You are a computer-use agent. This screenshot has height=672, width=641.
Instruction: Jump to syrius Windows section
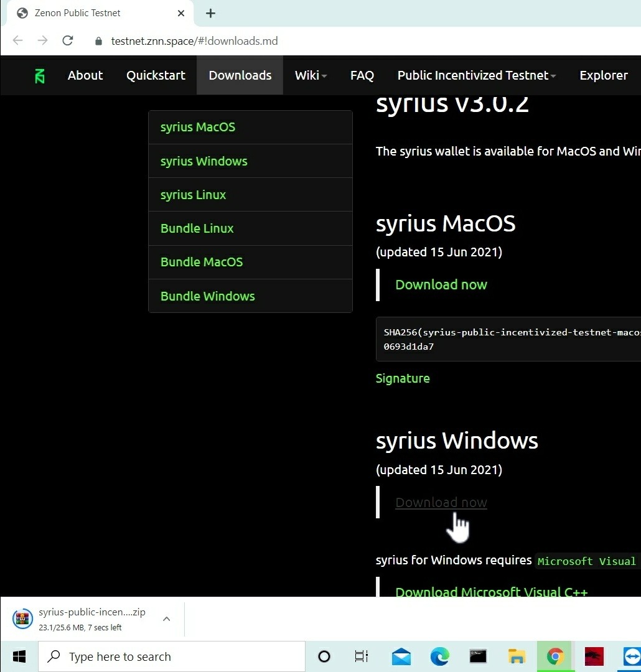coord(204,161)
